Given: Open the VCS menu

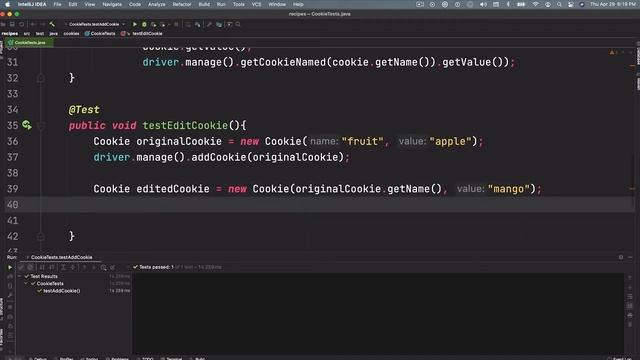Looking at the screenshot, I should coord(256,4).
